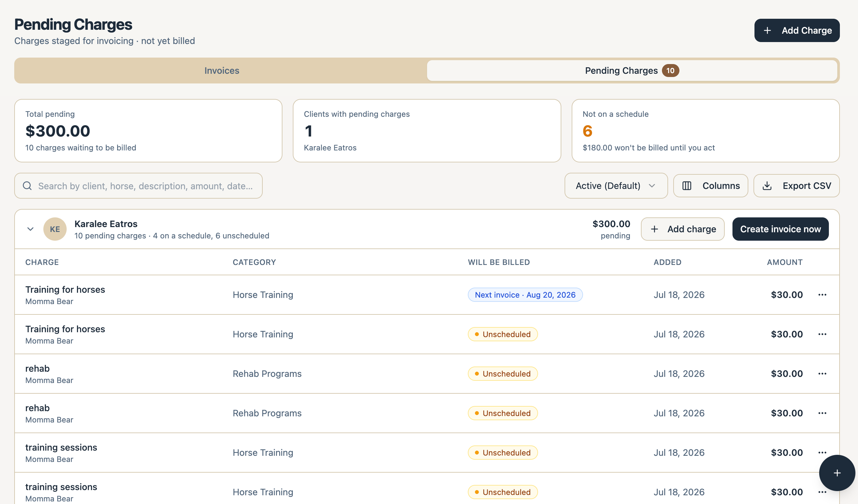Viewport: 858px width, 504px height.
Task: Click the columns layout icon
Action: [687, 186]
